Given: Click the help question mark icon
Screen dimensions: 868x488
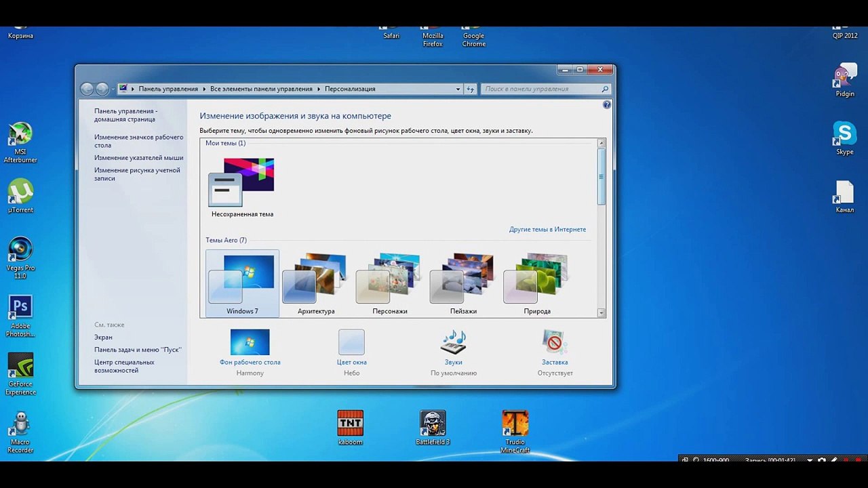Looking at the screenshot, I should coord(607,105).
